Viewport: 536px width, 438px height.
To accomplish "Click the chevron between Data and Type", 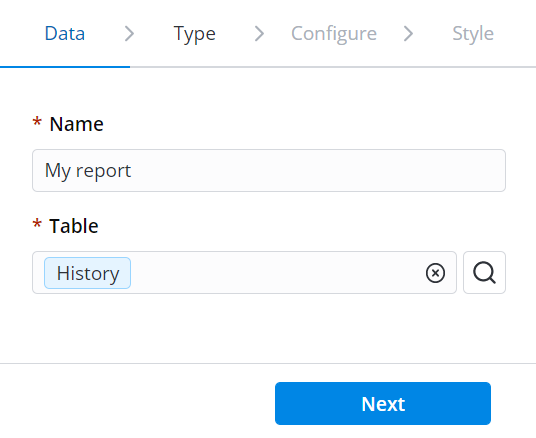I will point(129,34).
